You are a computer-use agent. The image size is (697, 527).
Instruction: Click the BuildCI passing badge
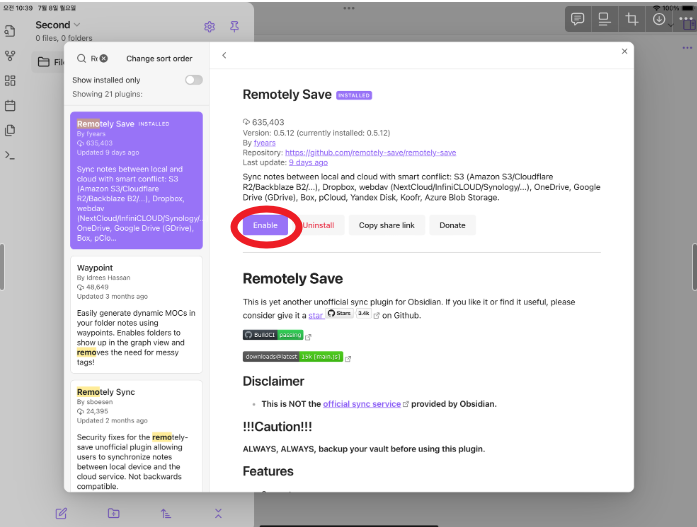273,335
